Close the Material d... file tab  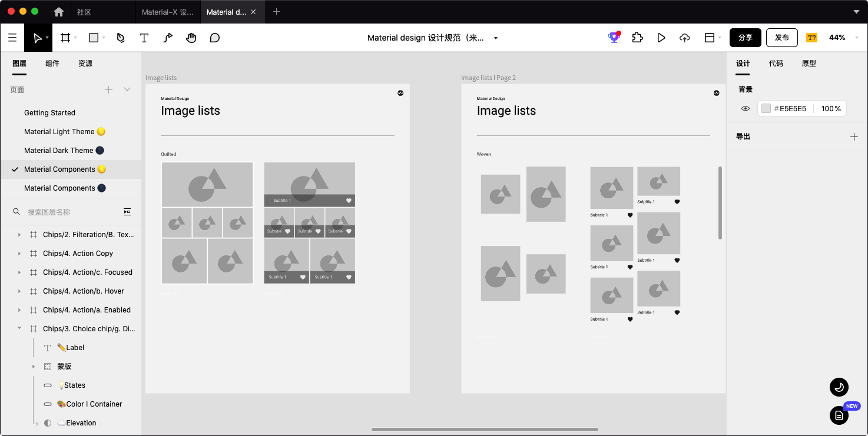coord(253,12)
